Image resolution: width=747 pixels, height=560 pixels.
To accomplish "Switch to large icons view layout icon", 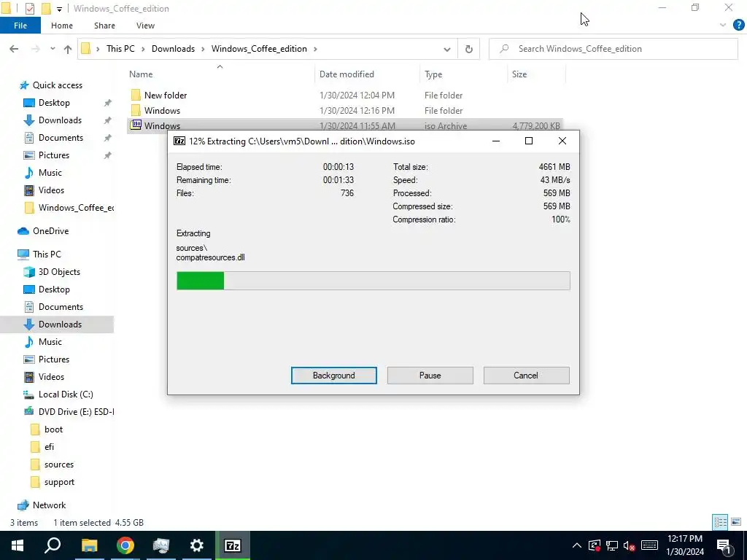I will coord(736,522).
